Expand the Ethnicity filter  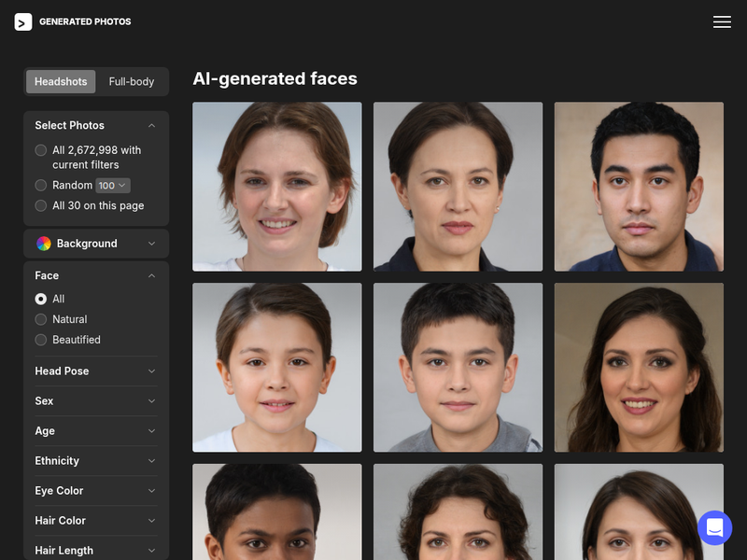coord(96,461)
